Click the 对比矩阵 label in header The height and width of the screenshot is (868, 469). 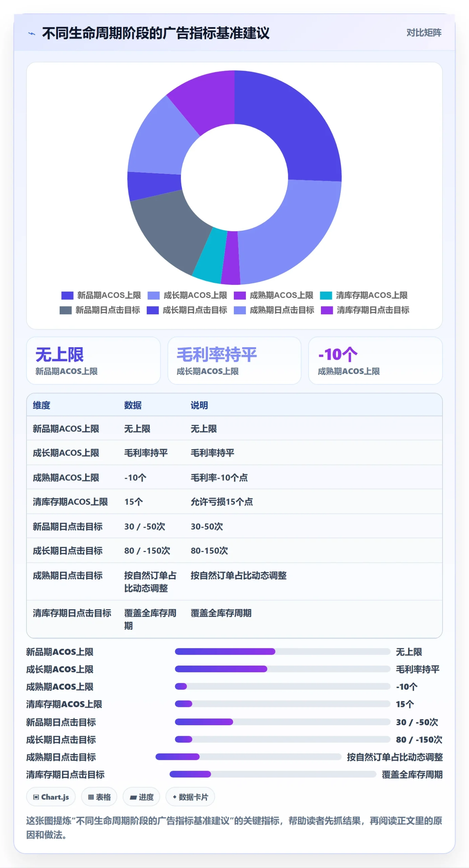[x=424, y=33]
